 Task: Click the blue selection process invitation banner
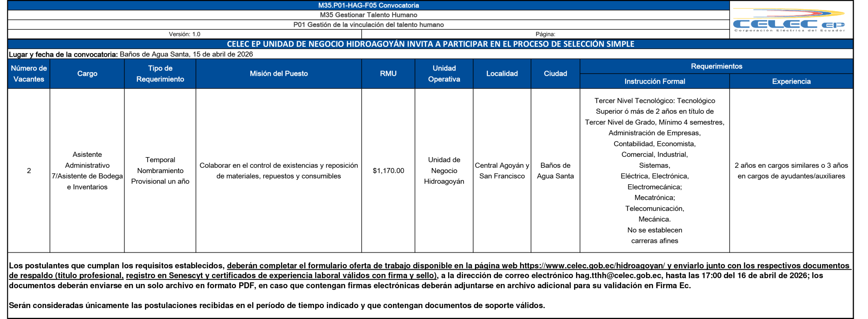[430, 44]
